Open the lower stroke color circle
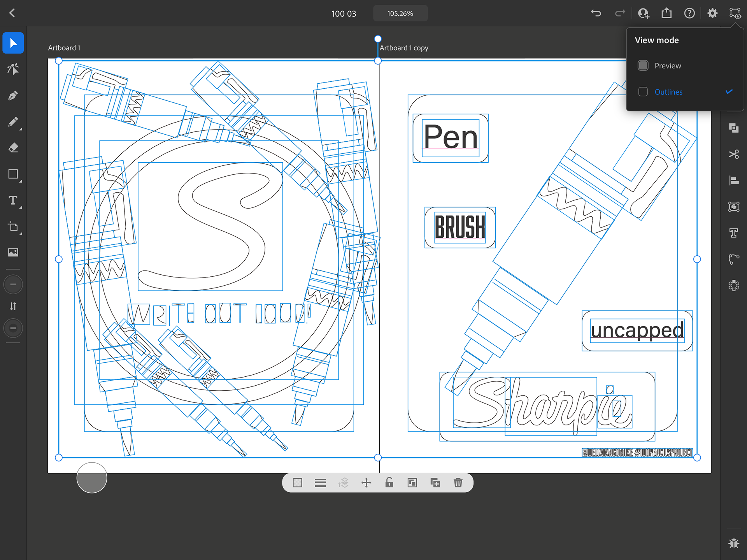This screenshot has height=560, width=747. pyautogui.click(x=13, y=328)
